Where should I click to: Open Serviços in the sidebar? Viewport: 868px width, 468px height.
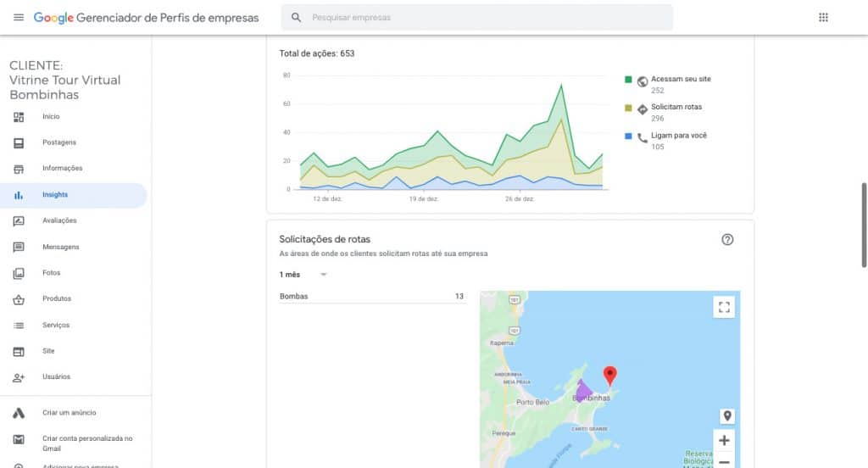56,325
